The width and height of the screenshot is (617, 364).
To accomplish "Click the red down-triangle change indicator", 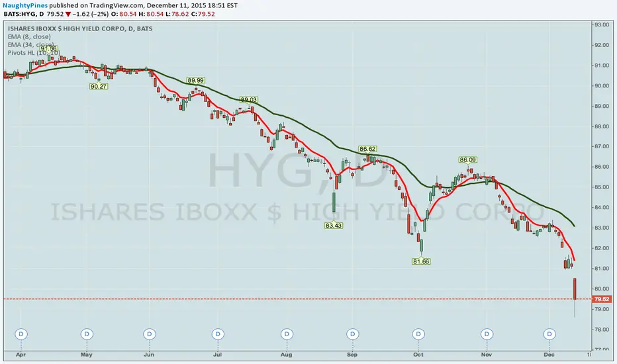I will point(68,14).
